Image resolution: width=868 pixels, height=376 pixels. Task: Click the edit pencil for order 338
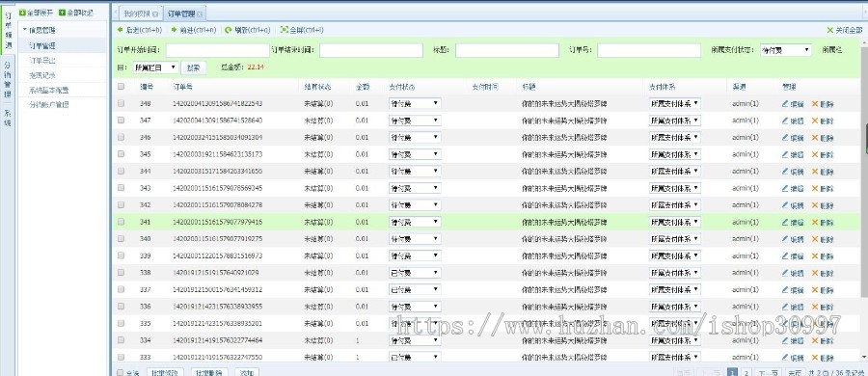784,273
